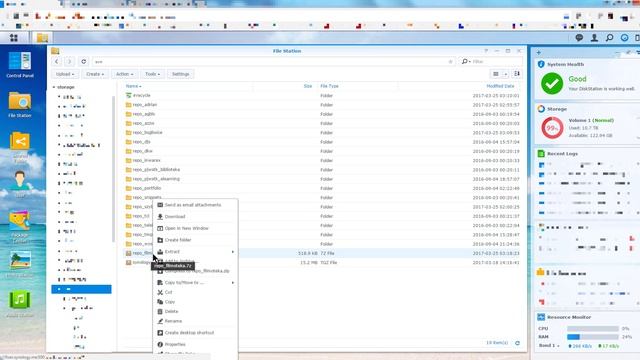This screenshot has width=640, height=360.
Task: Refresh item count in File Station footer
Action: pos(517,343)
